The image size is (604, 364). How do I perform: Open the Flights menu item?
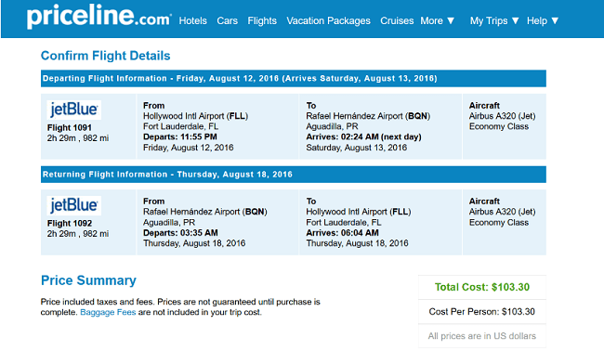[x=262, y=20]
